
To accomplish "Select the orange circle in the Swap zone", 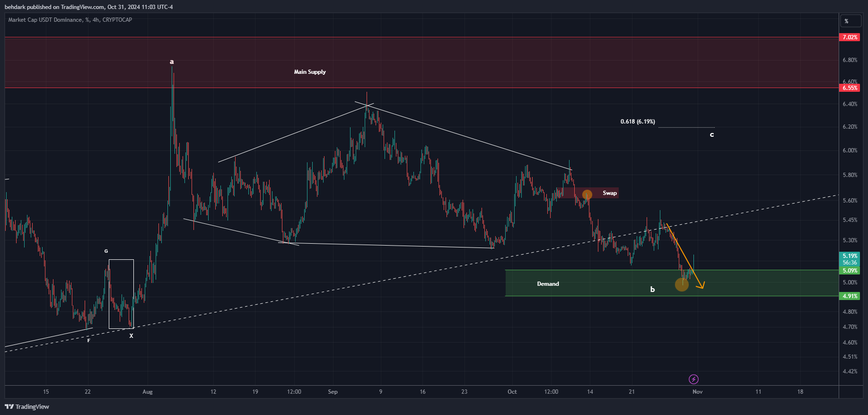I will pyautogui.click(x=587, y=194).
